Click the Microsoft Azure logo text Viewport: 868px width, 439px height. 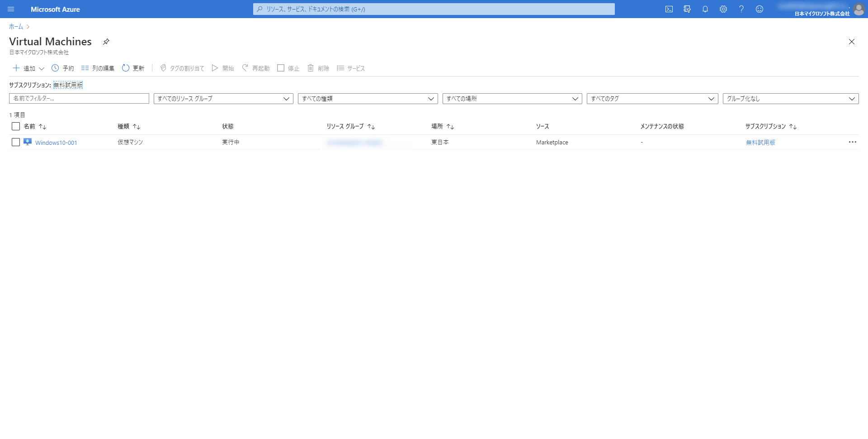click(x=55, y=9)
